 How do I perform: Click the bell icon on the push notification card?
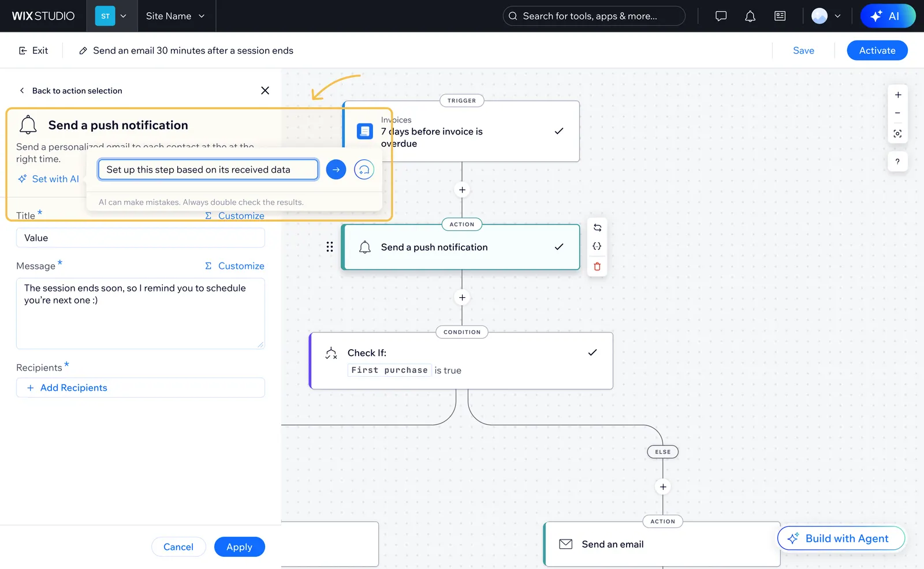[x=365, y=247]
